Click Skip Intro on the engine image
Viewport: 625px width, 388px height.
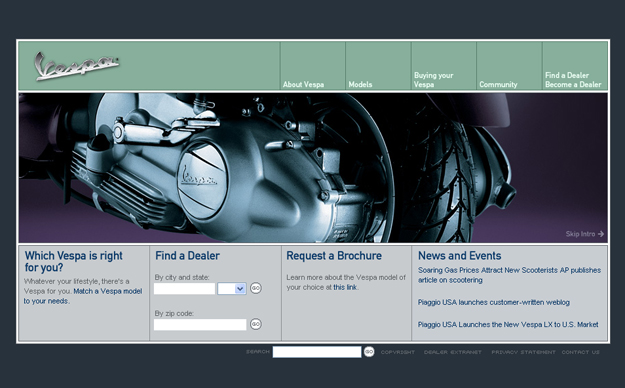pyautogui.click(x=585, y=234)
